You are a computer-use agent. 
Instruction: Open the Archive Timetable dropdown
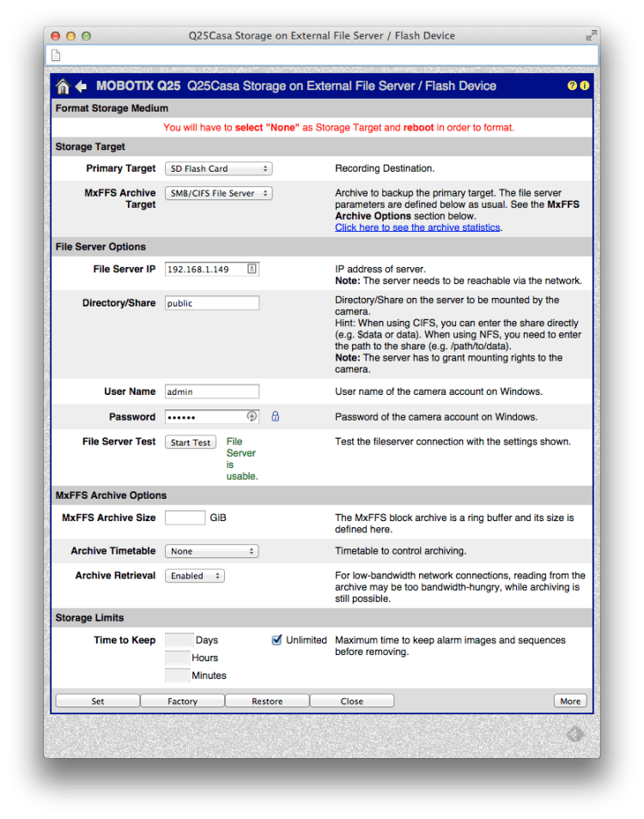coord(211,551)
